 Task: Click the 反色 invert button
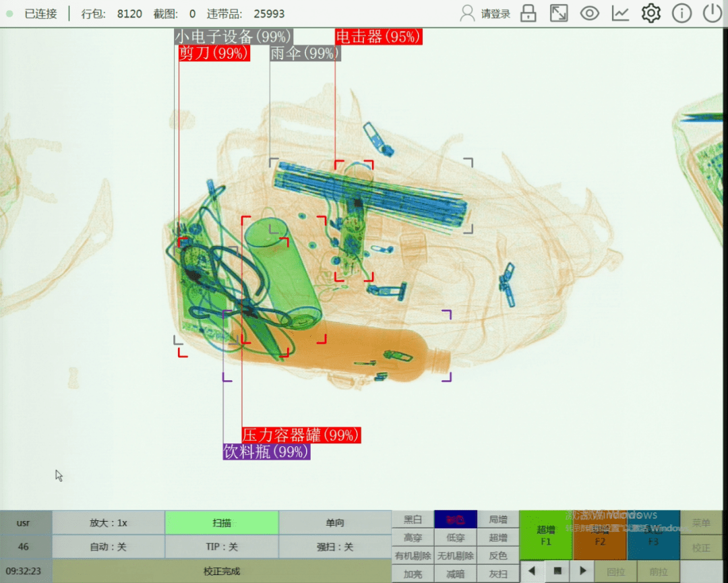point(497,555)
